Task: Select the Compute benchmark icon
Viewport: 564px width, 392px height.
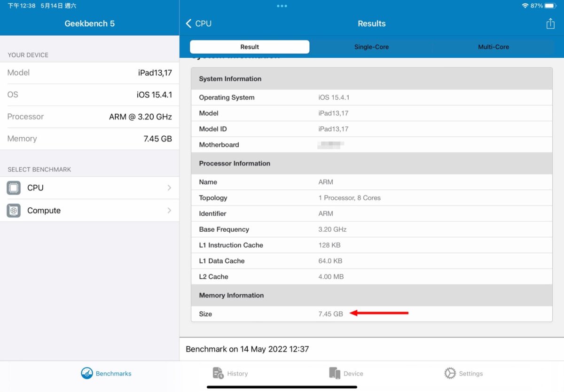Action: (14, 211)
